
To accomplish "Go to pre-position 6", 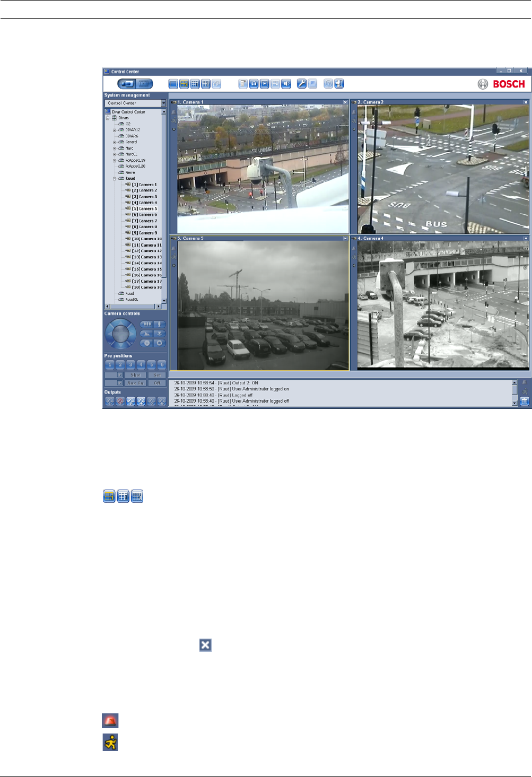I will [x=162, y=365].
